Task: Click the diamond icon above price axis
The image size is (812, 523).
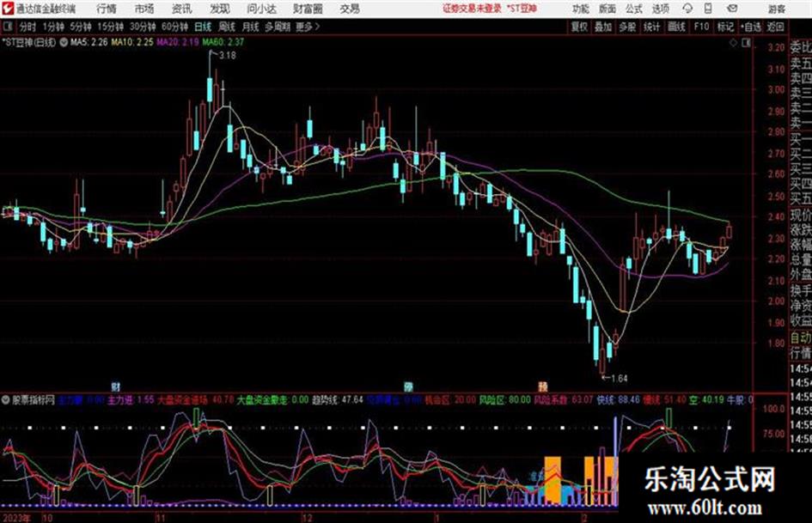Action: point(733,44)
